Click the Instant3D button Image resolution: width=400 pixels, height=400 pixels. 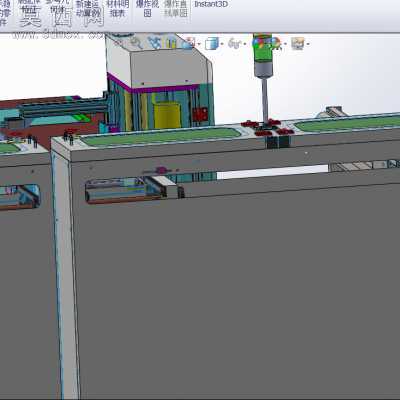pos(211,4)
